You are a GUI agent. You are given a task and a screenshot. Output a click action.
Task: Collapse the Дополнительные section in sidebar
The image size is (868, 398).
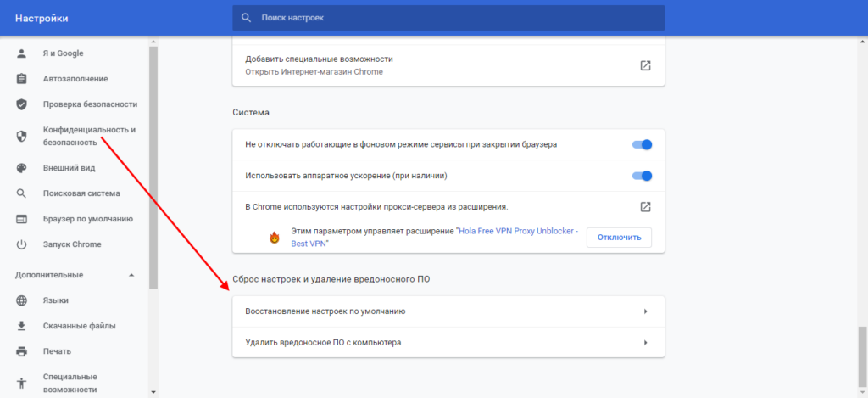pos(131,275)
